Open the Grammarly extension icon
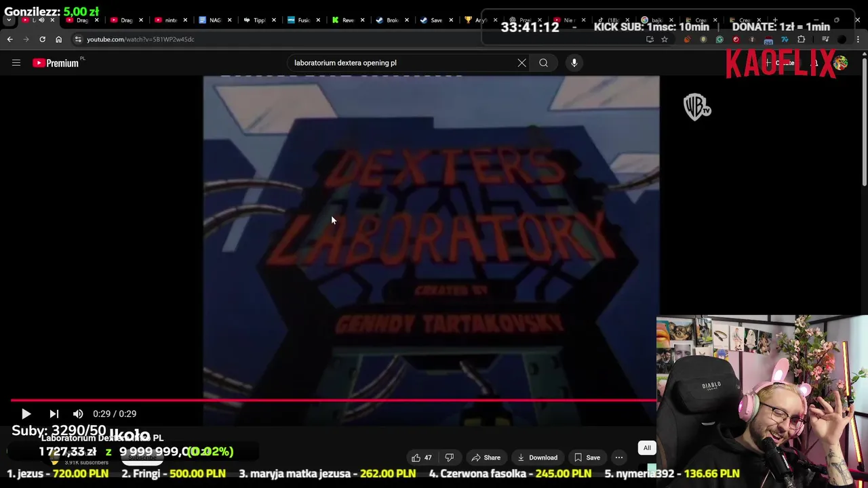 pyautogui.click(x=719, y=39)
